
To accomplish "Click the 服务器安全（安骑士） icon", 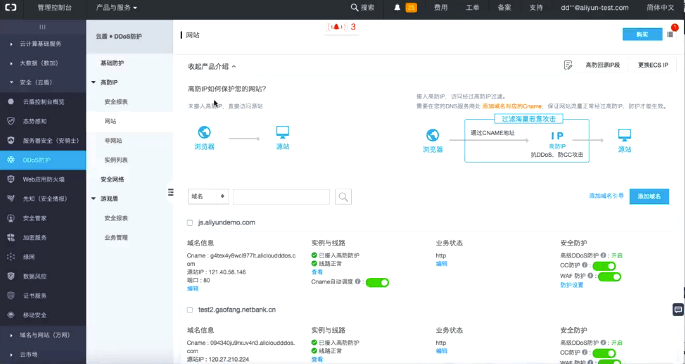I will point(11,140).
